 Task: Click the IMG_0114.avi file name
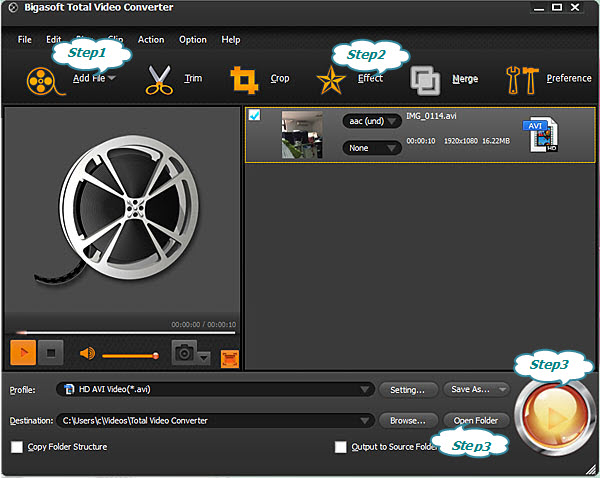click(431, 116)
